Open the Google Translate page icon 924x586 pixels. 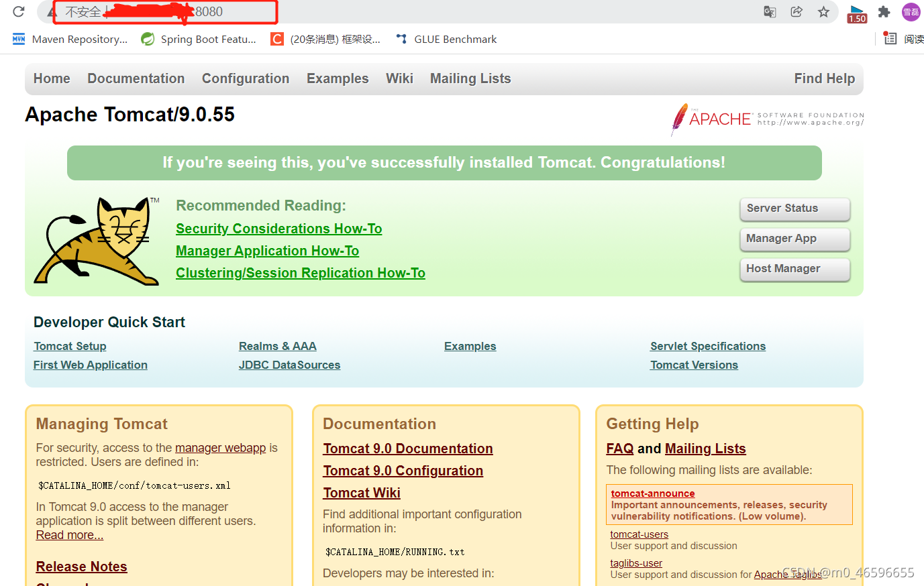click(770, 11)
